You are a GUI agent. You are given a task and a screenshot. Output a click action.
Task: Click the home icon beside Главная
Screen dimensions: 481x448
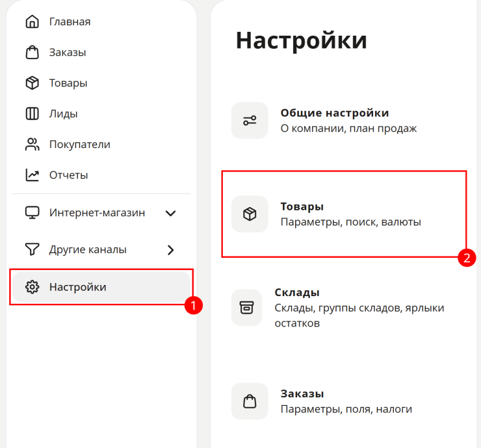click(32, 22)
